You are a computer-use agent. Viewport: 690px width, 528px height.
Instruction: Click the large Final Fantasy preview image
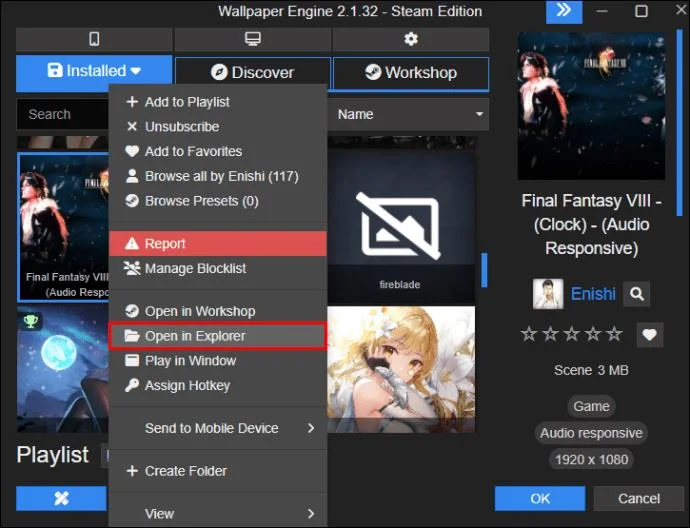[591, 106]
